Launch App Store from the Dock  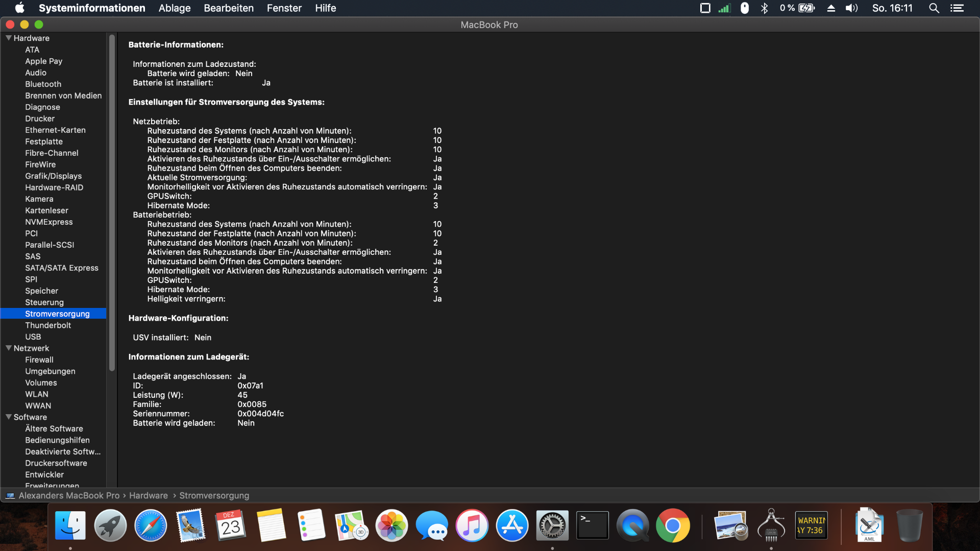[512, 525]
